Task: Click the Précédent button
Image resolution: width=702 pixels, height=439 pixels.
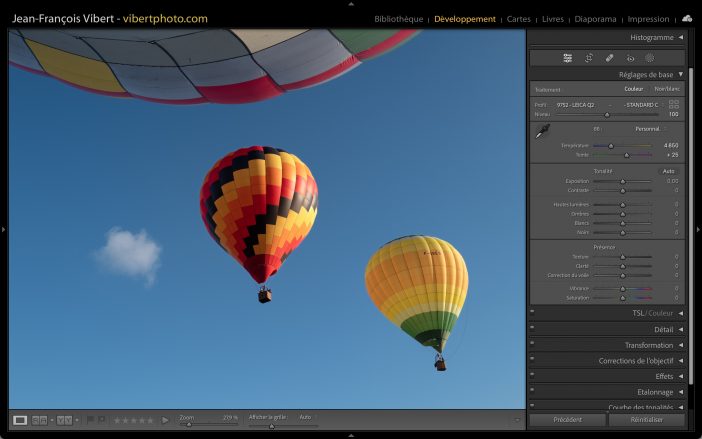Action: (x=567, y=420)
